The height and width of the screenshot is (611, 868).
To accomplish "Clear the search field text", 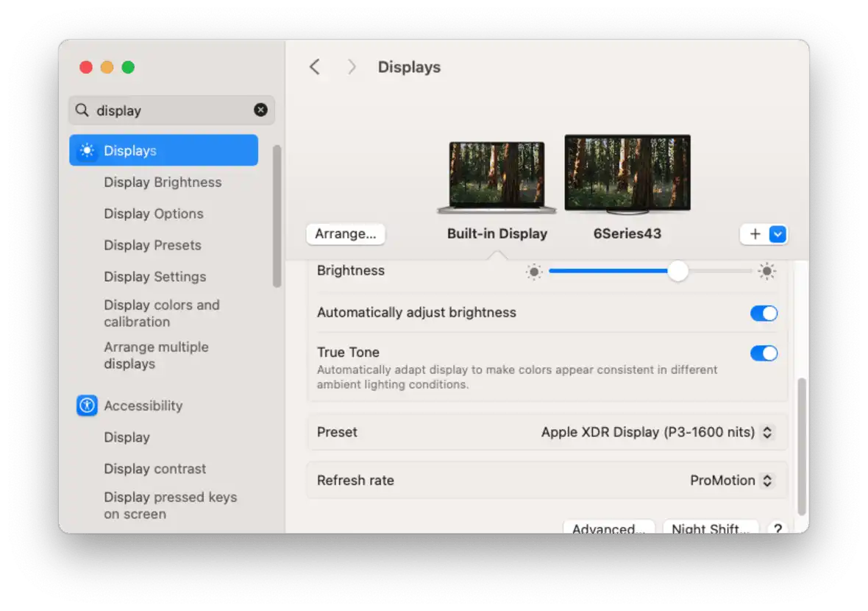I will [x=260, y=110].
